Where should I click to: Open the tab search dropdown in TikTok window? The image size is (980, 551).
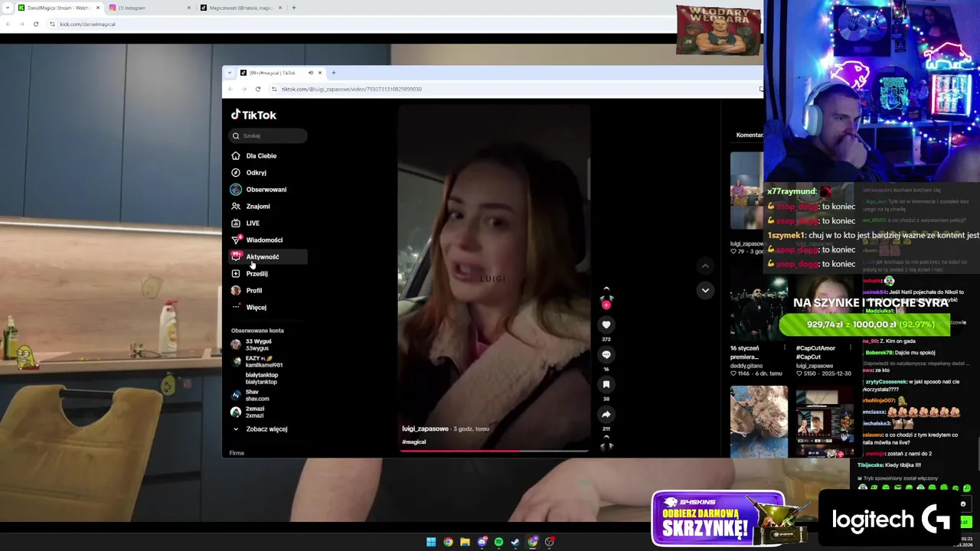(229, 73)
